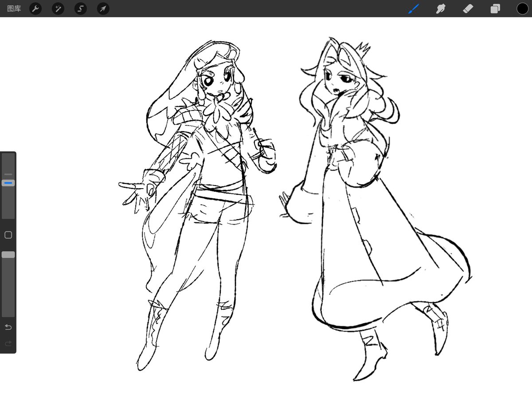Viewport: 532px width, 399px height.
Task: Click the brush size slider handle
Action: click(8, 183)
